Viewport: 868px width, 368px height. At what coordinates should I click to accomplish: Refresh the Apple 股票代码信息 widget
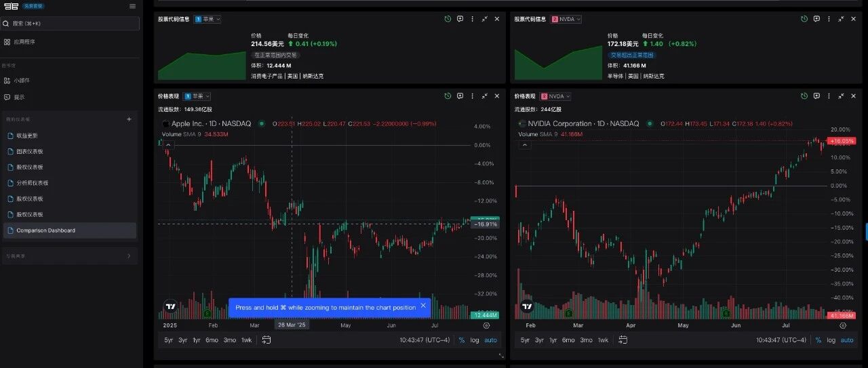[x=448, y=19]
